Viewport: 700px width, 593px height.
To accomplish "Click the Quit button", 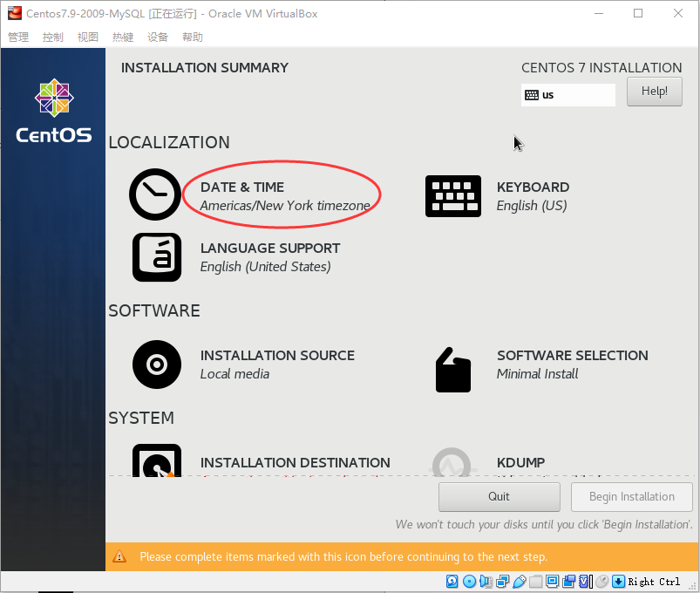I will 500,497.
